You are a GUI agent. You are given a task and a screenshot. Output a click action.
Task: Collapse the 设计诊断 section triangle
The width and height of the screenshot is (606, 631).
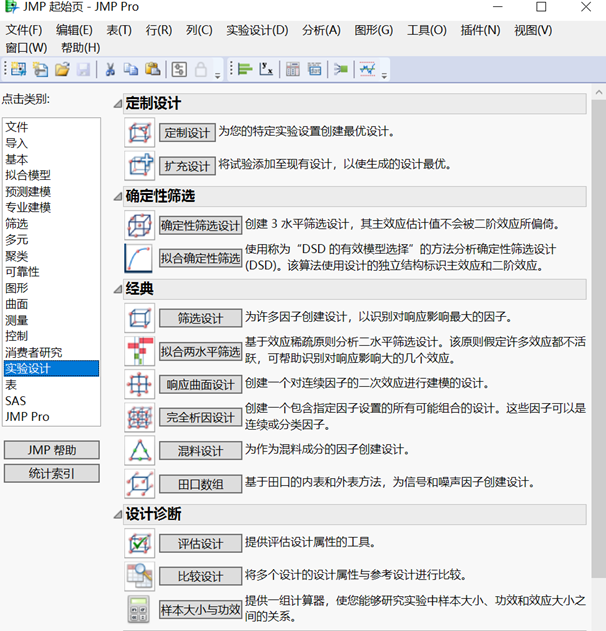tap(118, 514)
